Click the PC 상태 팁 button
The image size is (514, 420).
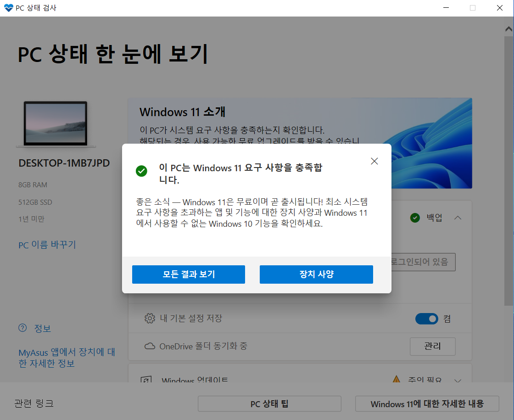tap(269, 404)
